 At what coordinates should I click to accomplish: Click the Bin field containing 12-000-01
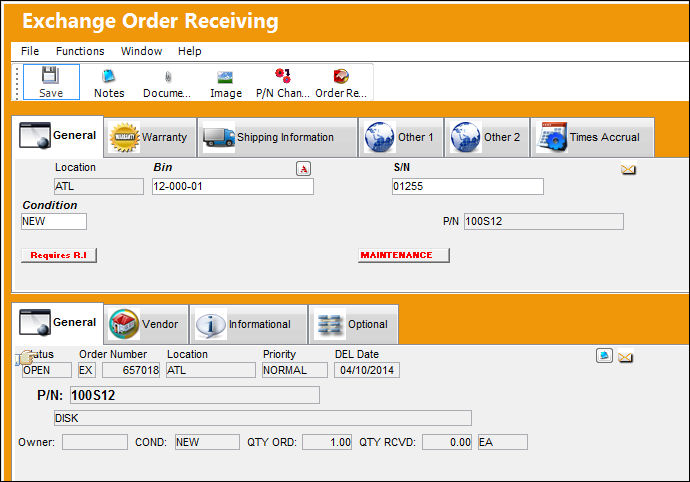pyautogui.click(x=233, y=187)
